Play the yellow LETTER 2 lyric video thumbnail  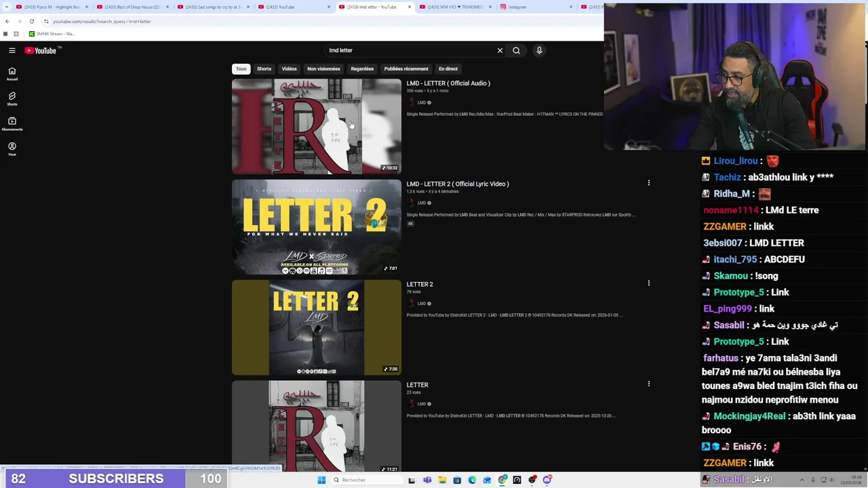[x=317, y=227]
